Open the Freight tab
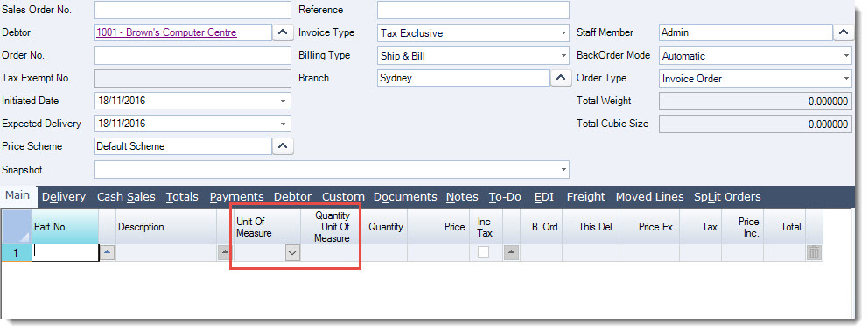Screen dimensions: 868x332 coord(586,197)
